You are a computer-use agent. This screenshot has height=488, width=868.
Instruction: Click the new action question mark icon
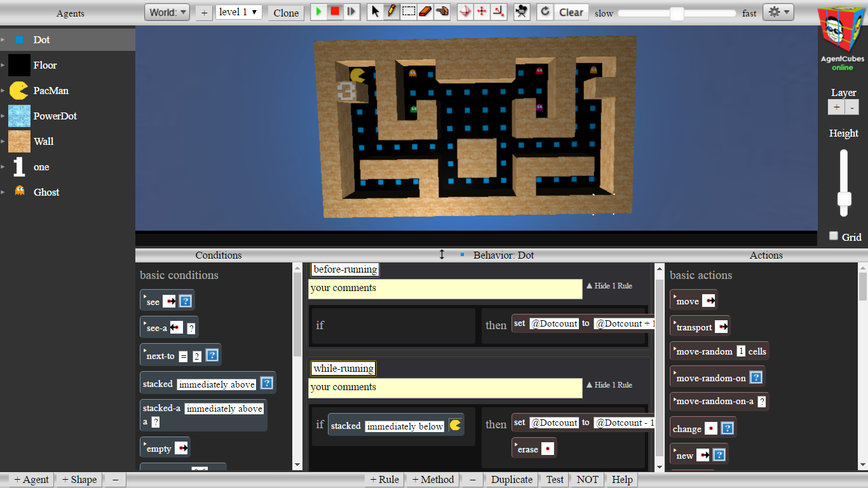[x=719, y=455]
